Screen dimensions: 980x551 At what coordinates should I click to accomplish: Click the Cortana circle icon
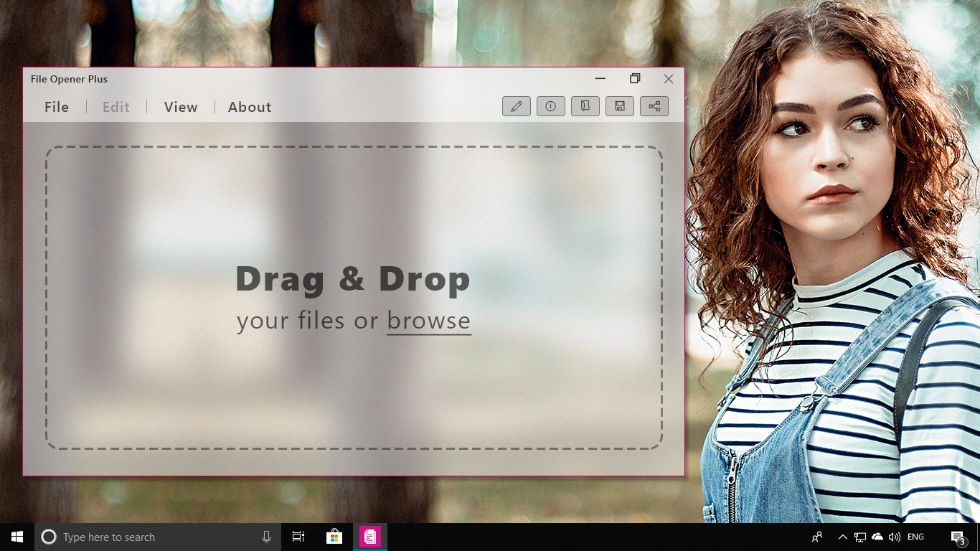pos(49,537)
